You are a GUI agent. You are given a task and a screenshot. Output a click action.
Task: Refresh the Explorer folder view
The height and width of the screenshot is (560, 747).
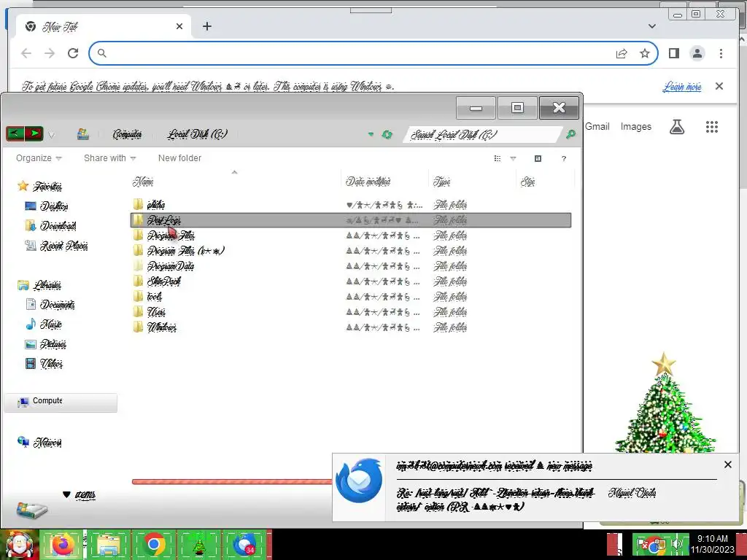pyautogui.click(x=387, y=135)
